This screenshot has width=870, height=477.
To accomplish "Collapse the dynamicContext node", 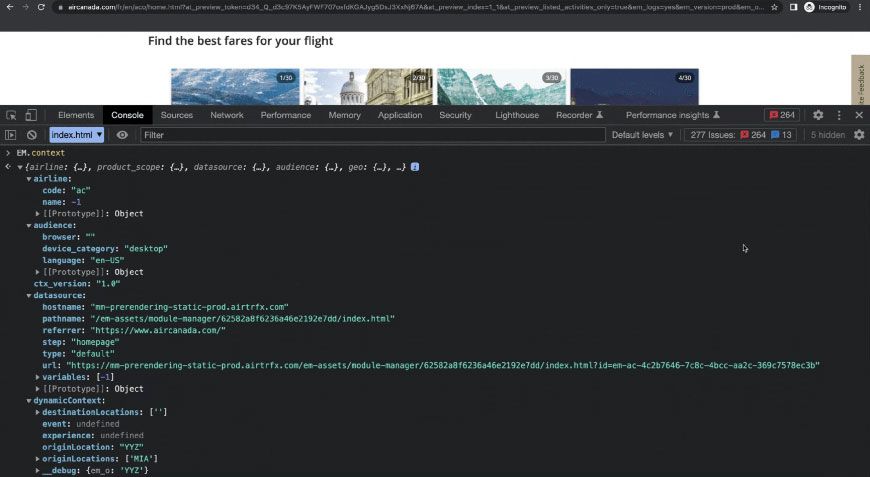I will [x=29, y=400].
